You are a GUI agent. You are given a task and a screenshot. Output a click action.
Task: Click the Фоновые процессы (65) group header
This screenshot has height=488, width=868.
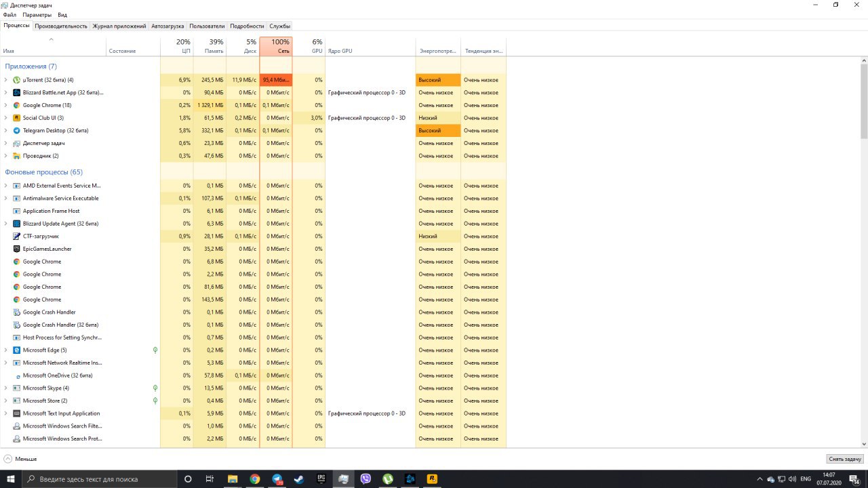coord(43,172)
